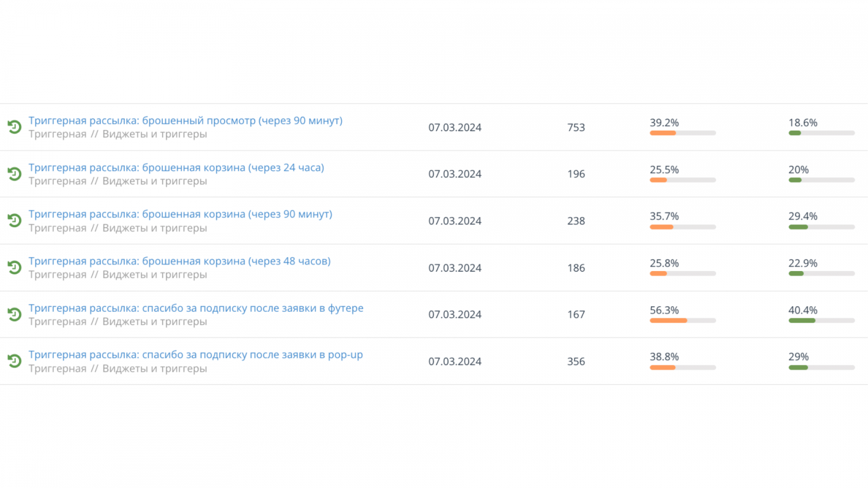Screen dimensions: 868x488
Task: Click recipient count 356
Action: pyautogui.click(x=576, y=362)
